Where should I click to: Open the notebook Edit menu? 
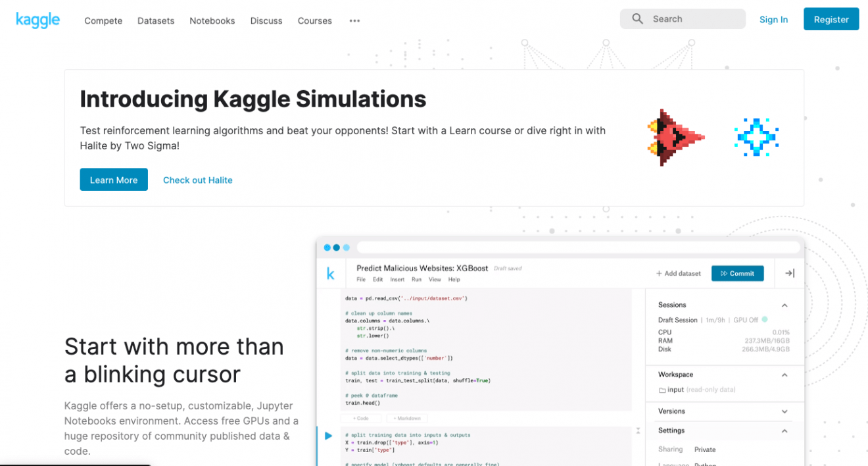click(378, 280)
